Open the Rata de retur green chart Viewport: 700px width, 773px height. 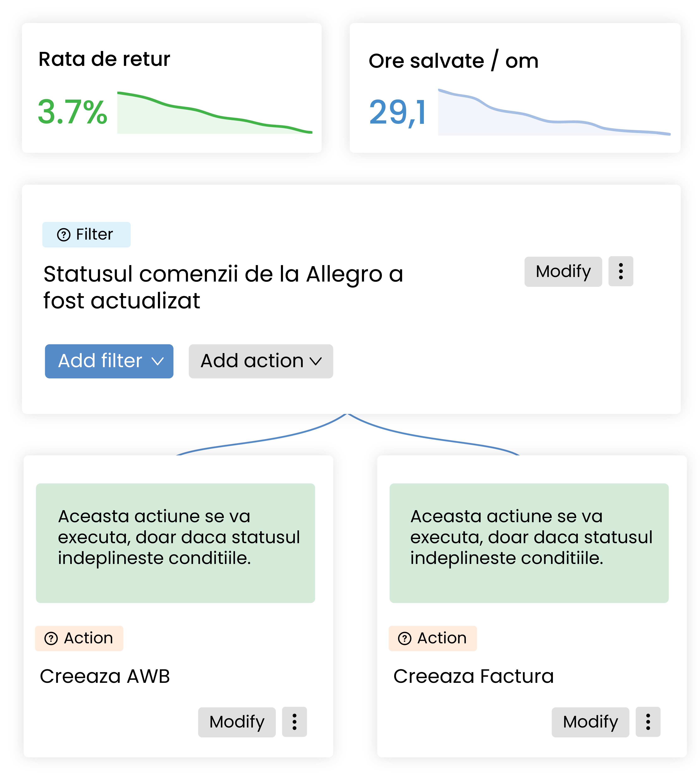tap(215, 113)
